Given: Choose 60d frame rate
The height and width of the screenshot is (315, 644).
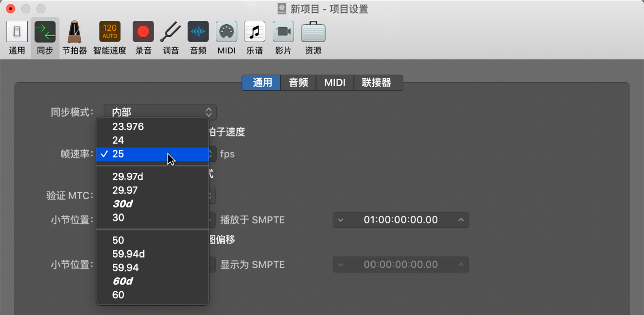Looking at the screenshot, I should point(152,281).
